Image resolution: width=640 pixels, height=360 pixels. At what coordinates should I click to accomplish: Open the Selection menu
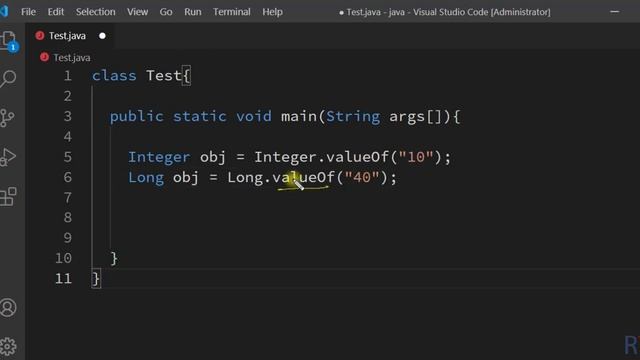point(96,12)
